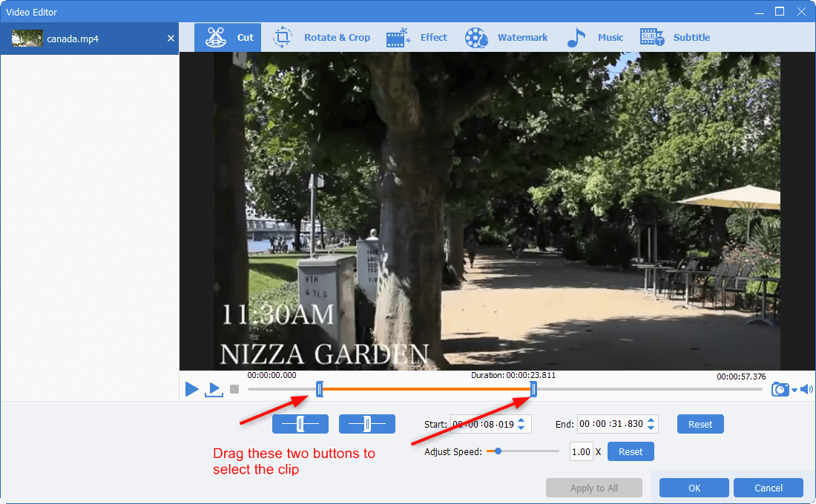Switch to the Rotate & Crop tab
The image size is (816, 504).
(x=322, y=37)
